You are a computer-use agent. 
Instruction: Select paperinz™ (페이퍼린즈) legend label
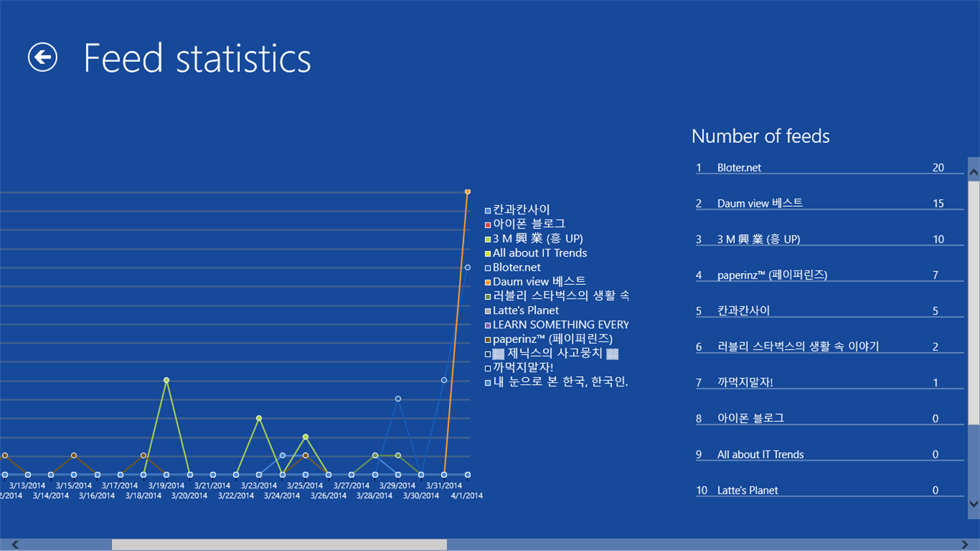[x=553, y=339]
